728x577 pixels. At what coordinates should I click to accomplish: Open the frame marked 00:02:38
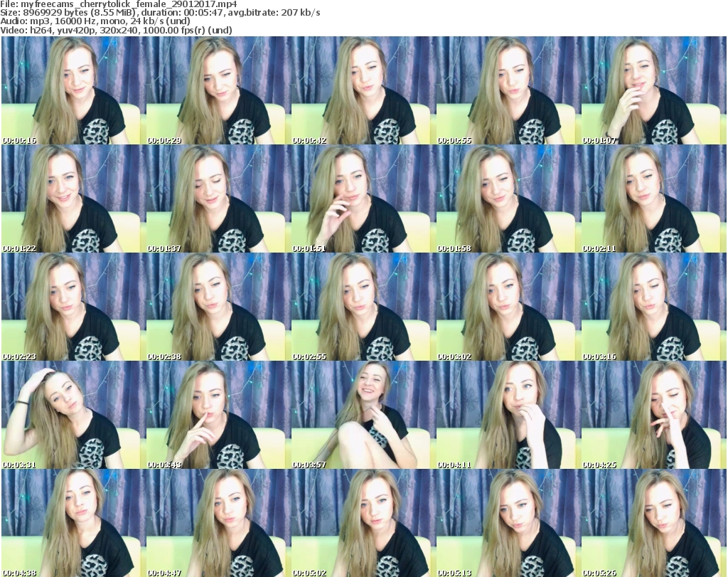tap(218, 307)
